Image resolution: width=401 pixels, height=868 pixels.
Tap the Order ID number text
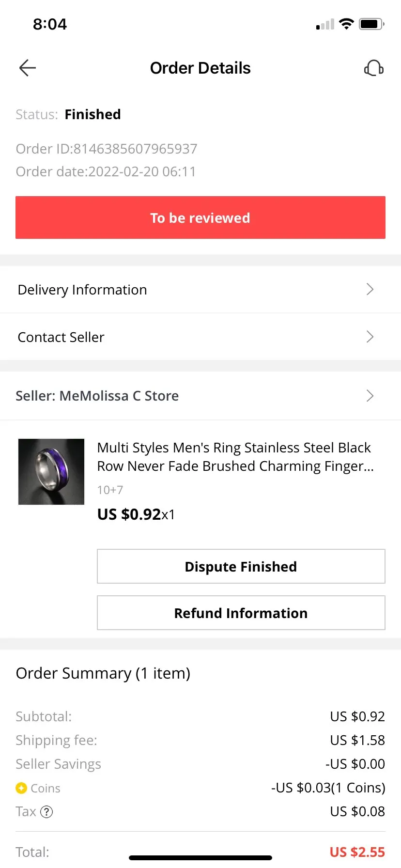[x=135, y=149]
